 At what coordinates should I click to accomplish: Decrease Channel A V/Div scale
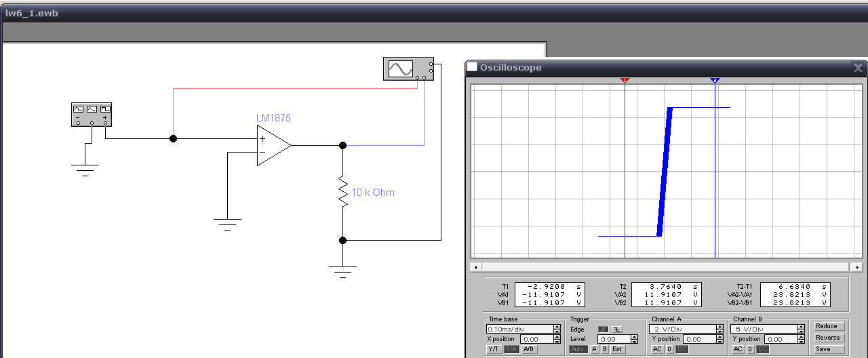(x=719, y=332)
